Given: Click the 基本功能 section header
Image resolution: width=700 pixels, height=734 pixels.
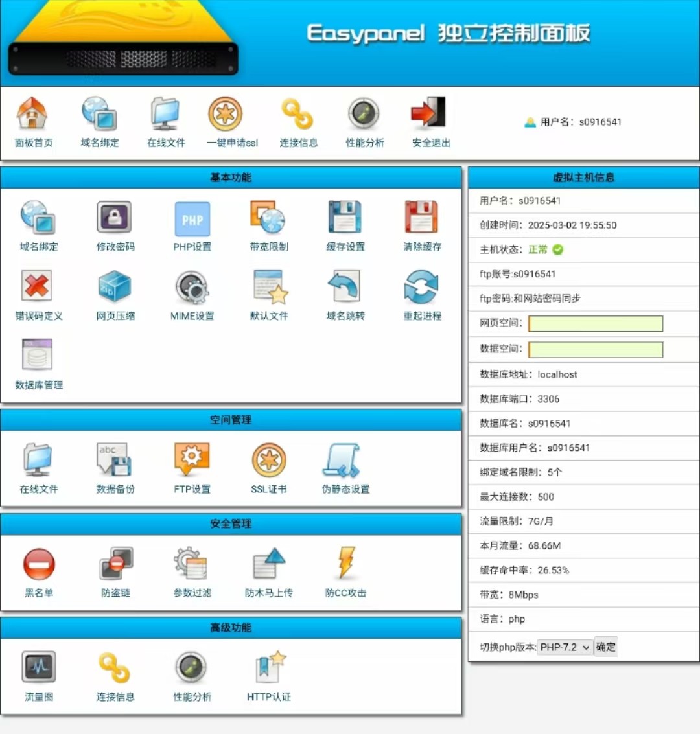Looking at the screenshot, I should tap(231, 178).
